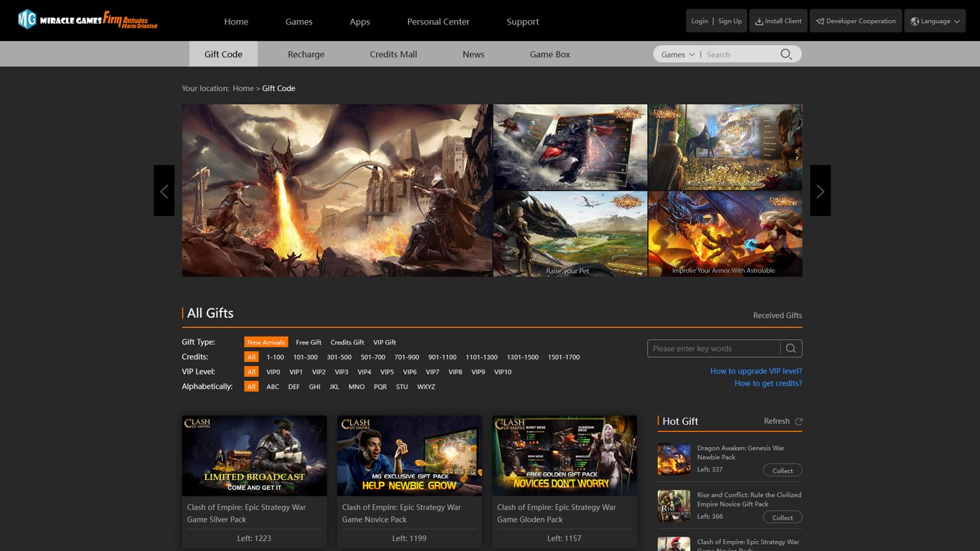The image size is (980, 551).
Task: Click Game Silver Pack gift title
Action: pyautogui.click(x=246, y=513)
